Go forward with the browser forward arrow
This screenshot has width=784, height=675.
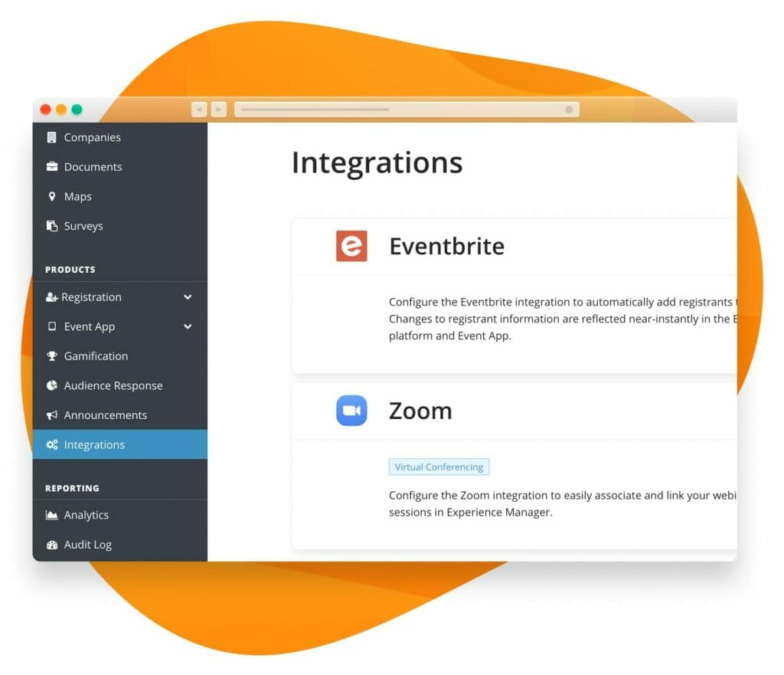point(218,109)
